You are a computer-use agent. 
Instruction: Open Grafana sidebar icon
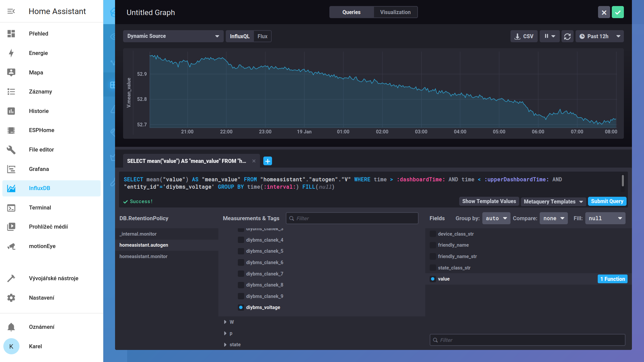11,169
